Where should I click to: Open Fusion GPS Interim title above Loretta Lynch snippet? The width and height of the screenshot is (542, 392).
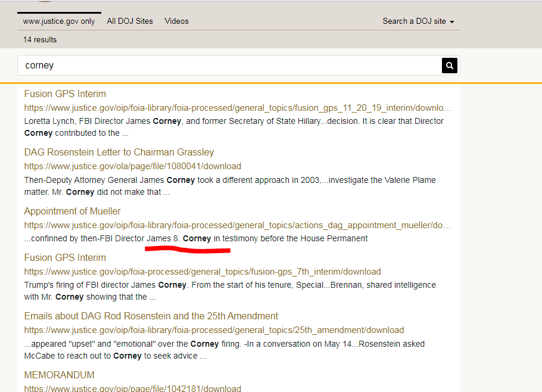(x=65, y=94)
